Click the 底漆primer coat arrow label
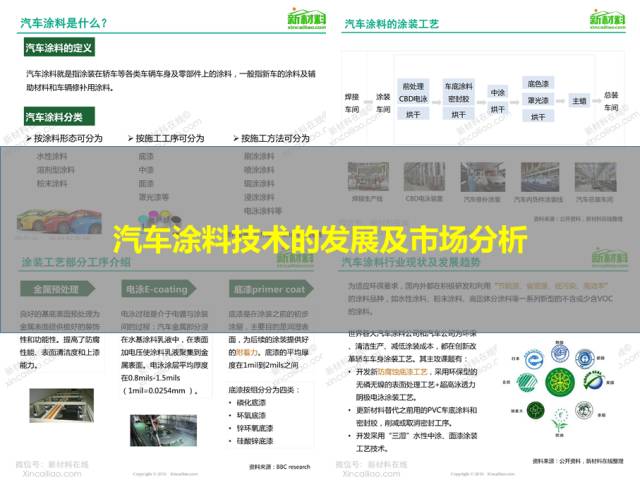Viewport: 640px width, 480px height. tap(271, 289)
